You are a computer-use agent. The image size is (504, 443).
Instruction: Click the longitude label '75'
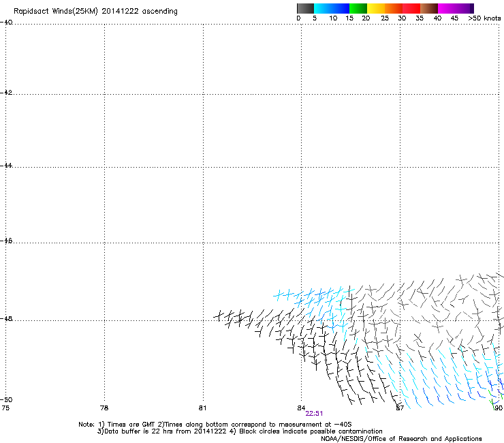pyautogui.click(x=5, y=408)
